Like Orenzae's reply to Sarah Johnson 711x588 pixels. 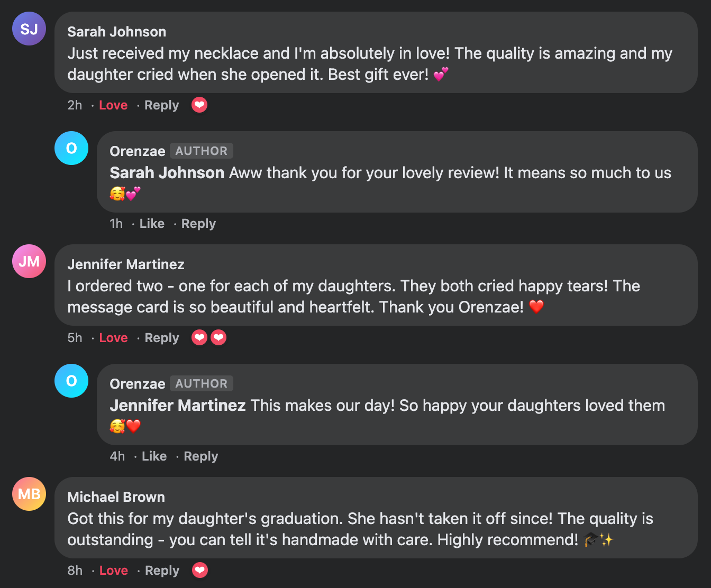click(x=152, y=224)
